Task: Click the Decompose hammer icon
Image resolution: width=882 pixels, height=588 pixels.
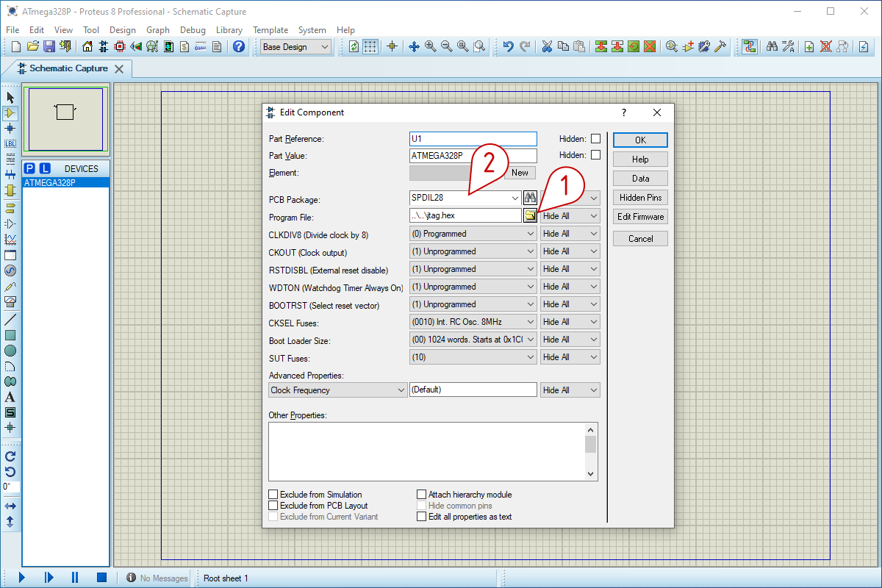Action: (720, 46)
